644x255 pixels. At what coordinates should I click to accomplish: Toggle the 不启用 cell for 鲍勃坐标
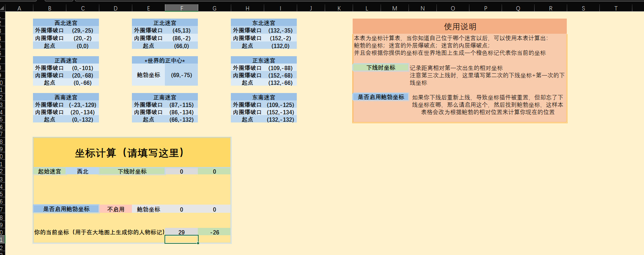(x=116, y=209)
